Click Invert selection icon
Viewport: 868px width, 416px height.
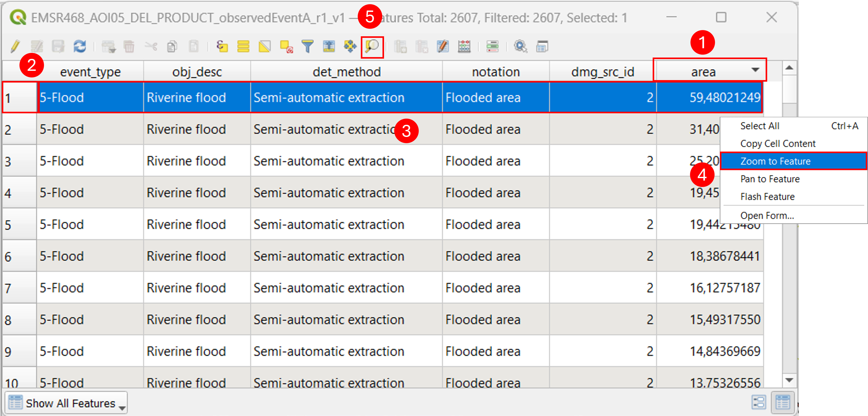[x=264, y=46]
